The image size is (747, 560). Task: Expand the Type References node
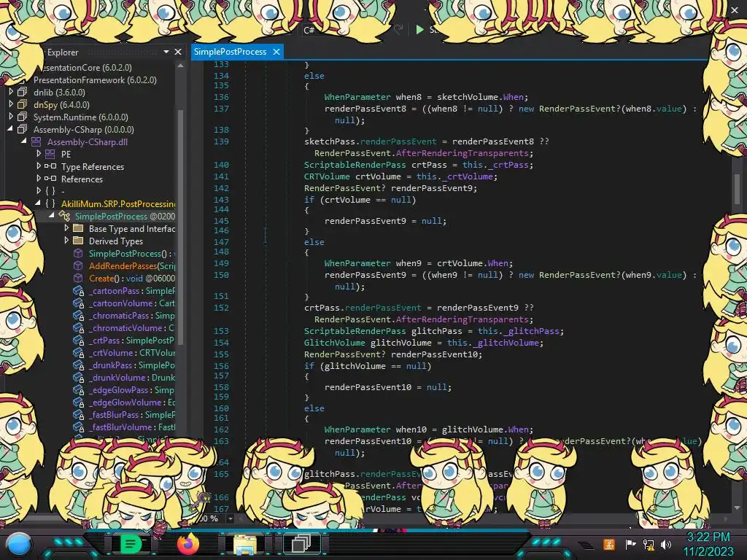point(39,166)
